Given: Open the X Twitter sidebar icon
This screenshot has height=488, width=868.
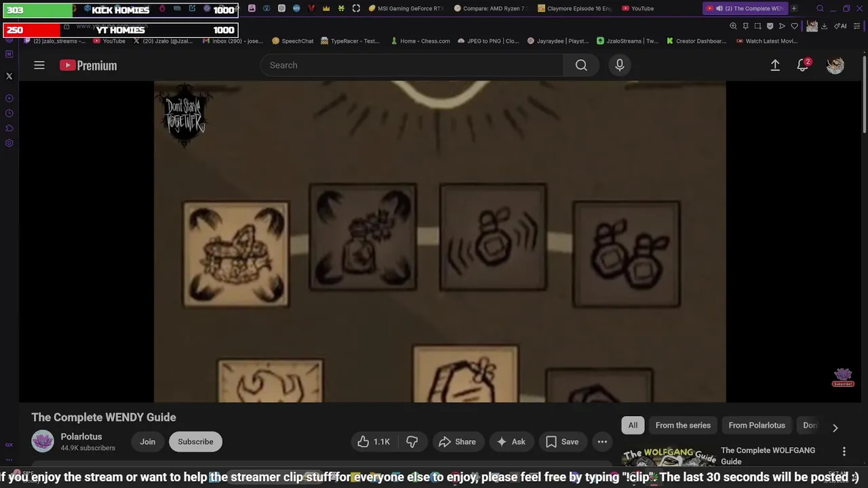Looking at the screenshot, I should pos(9,77).
